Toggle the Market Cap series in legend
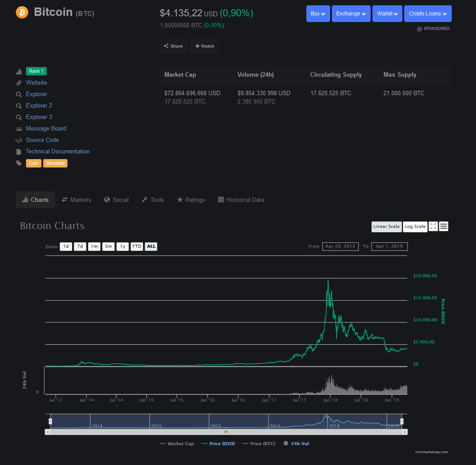 click(x=177, y=443)
